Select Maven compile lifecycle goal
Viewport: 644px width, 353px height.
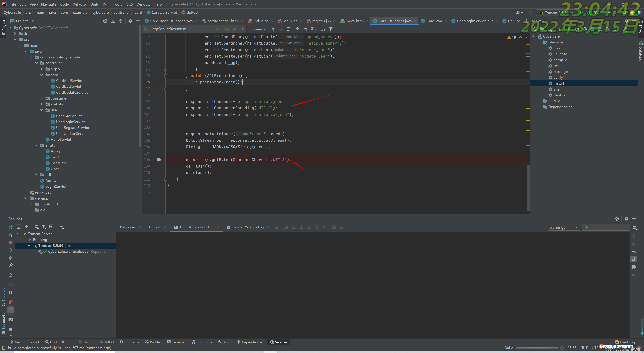[560, 60]
